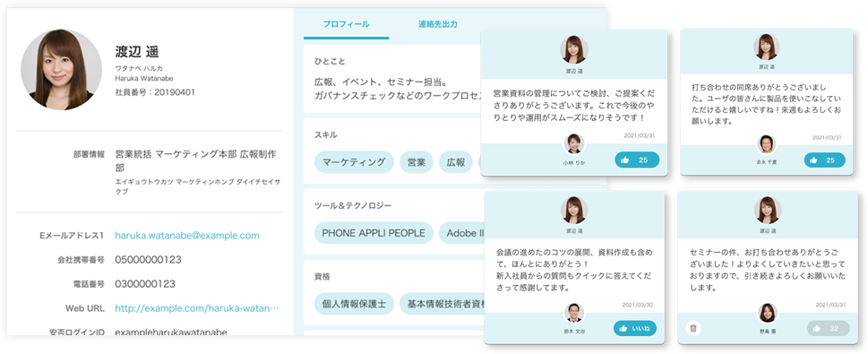Open the プロフィール tab

click(347, 24)
